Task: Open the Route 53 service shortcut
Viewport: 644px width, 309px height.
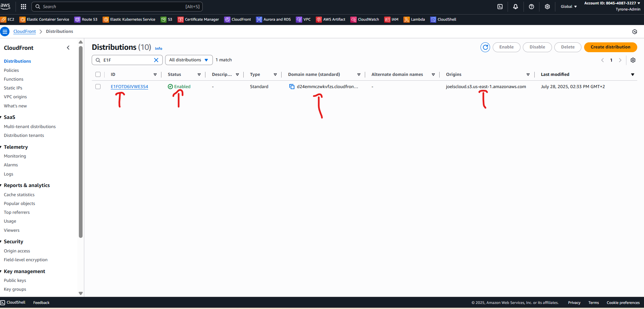Action: pos(86,19)
